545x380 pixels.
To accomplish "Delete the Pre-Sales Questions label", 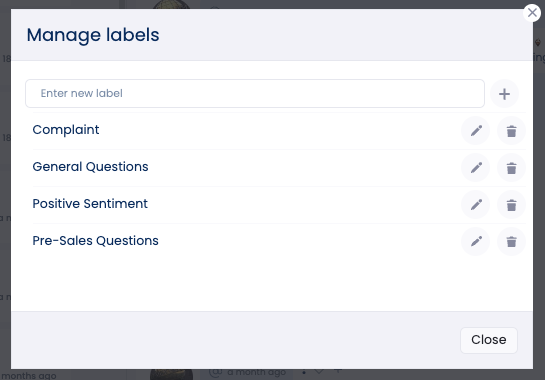I will [511, 241].
